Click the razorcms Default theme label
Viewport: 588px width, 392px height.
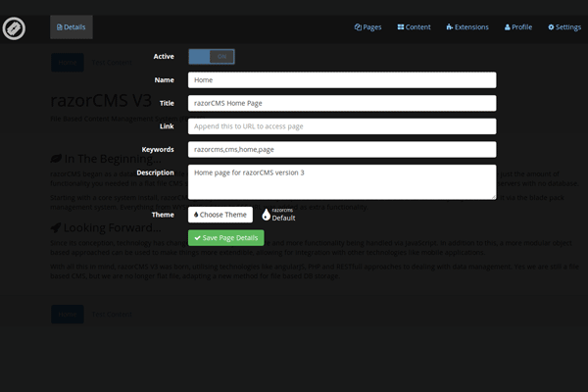(283, 215)
